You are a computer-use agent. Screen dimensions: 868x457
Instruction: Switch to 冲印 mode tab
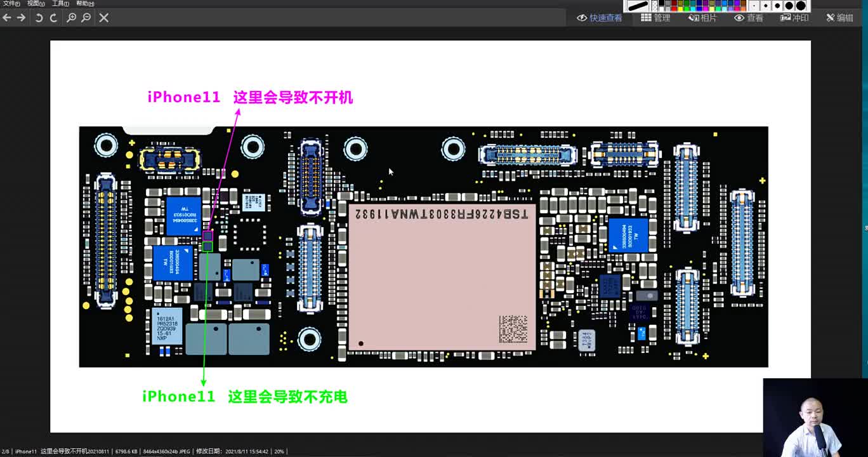tap(794, 18)
